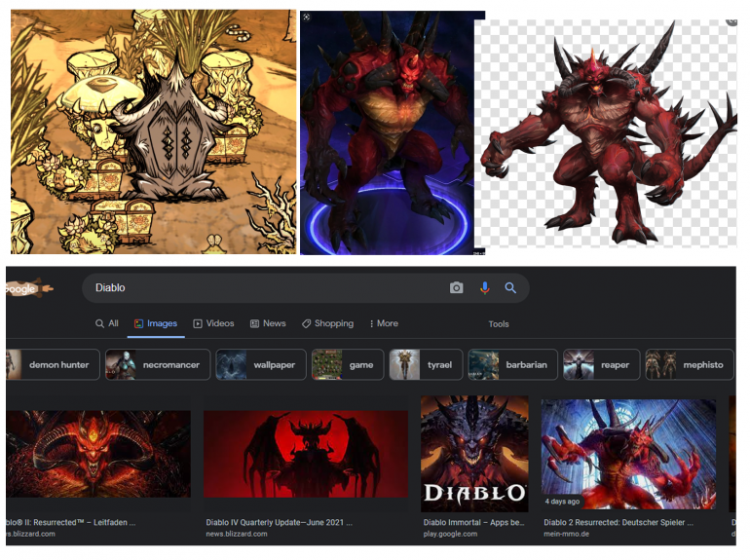This screenshot has height=560, width=750.
Task: Select the tyrael filter chip
Action: pyautogui.click(x=427, y=365)
